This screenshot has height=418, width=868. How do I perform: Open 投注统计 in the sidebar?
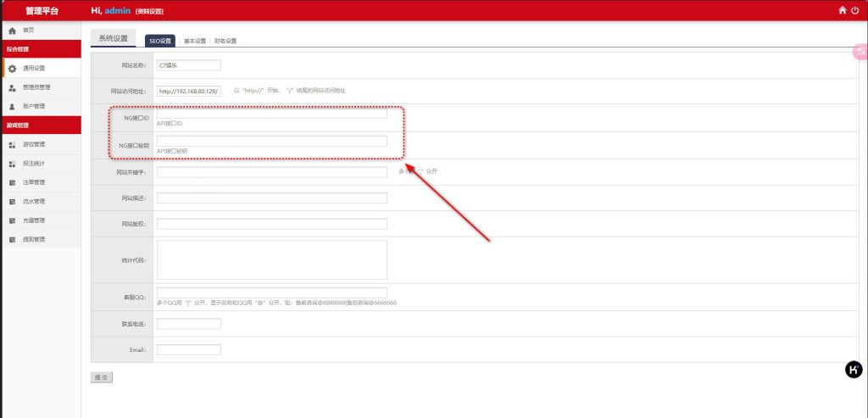point(34,163)
